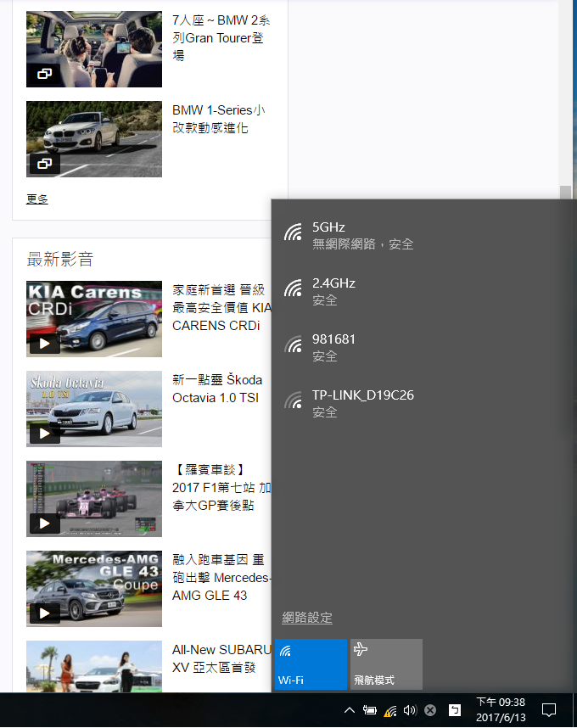Open the 2017 F1第七站 video link

point(221,488)
